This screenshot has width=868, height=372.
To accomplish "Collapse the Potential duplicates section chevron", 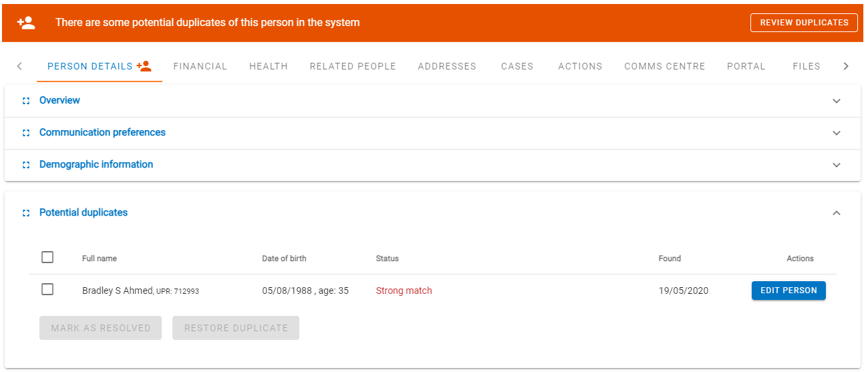I will coord(837,213).
